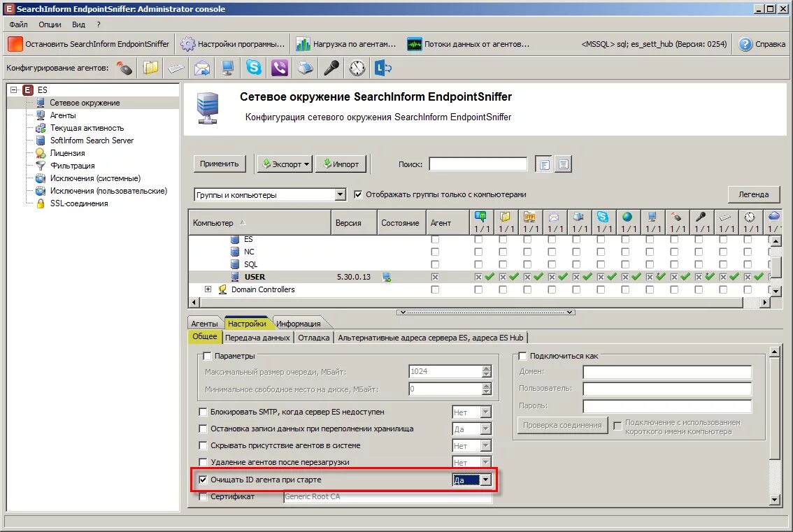
Task: Open the Легенда button
Action: 754,194
